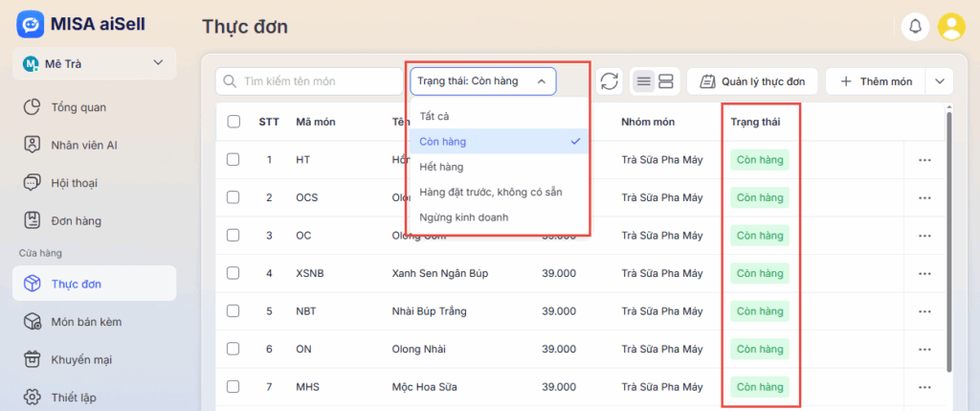Switch to compact list view icon
980x411 pixels.
click(x=644, y=81)
